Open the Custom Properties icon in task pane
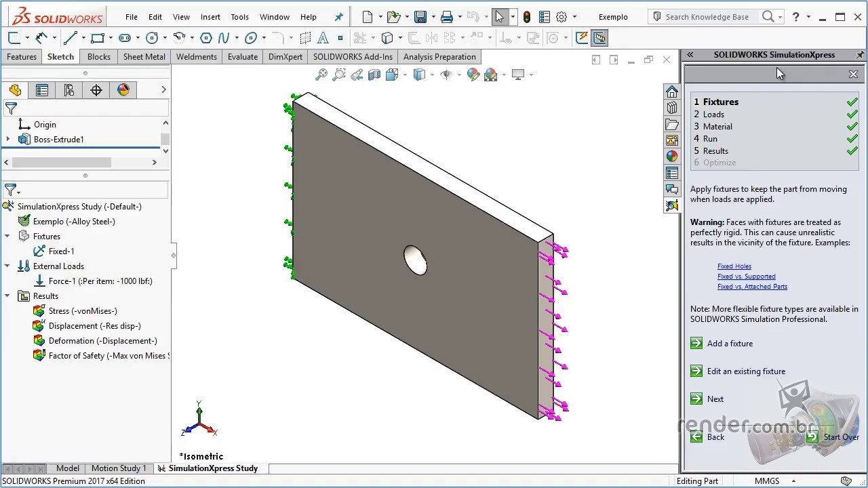The width and height of the screenshot is (868, 488). point(672,173)
